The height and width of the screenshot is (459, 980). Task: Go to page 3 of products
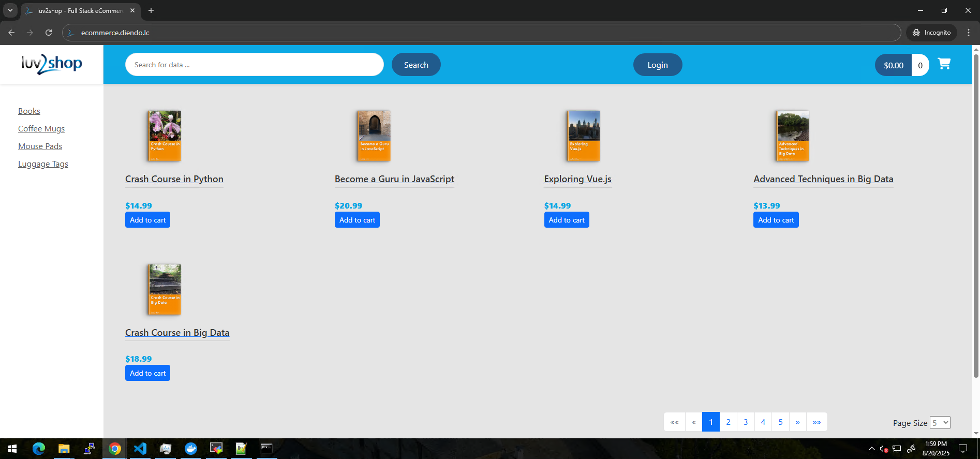[746, 422]
